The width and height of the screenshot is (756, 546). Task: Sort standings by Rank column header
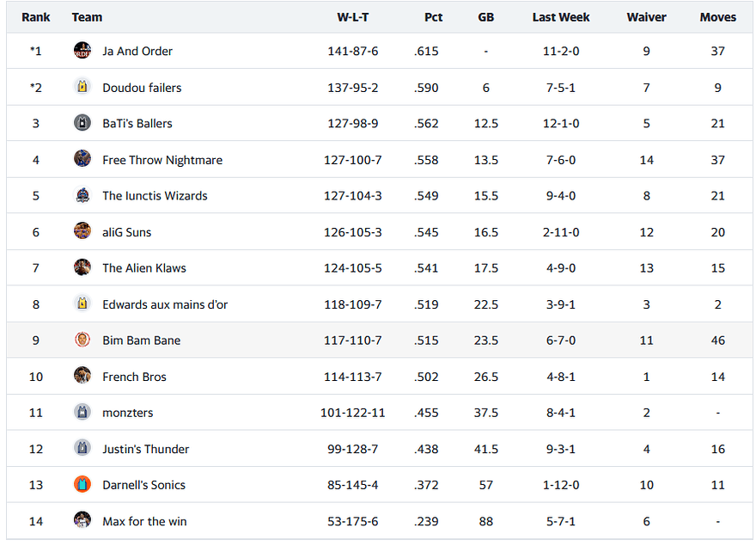pyautogui.click(x=36, y=17)
